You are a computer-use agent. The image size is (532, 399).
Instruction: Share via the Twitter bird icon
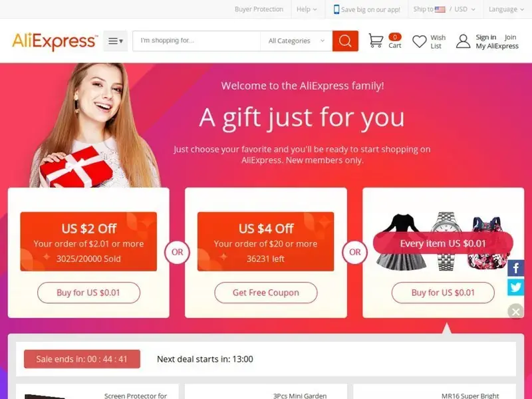[516, 287]
